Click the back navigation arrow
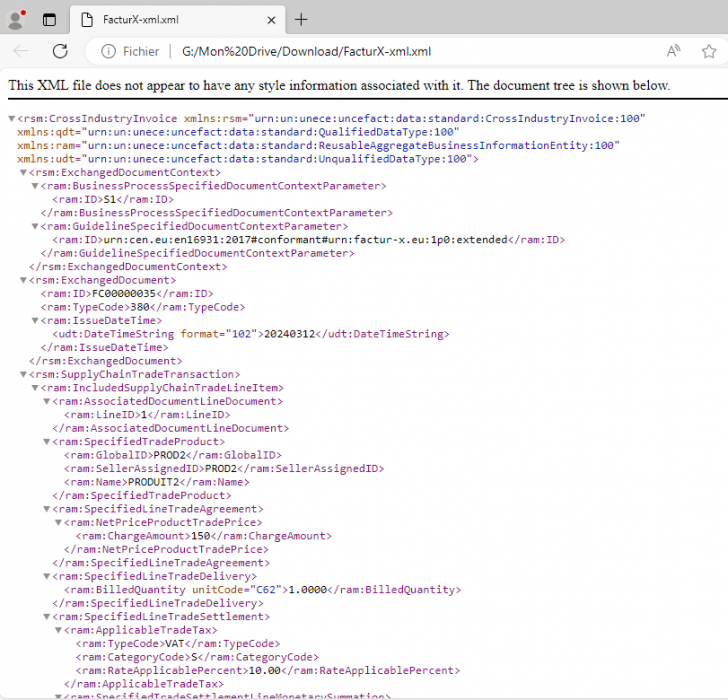The height and width of the screenshot is (700, 728). coord(21,52)
